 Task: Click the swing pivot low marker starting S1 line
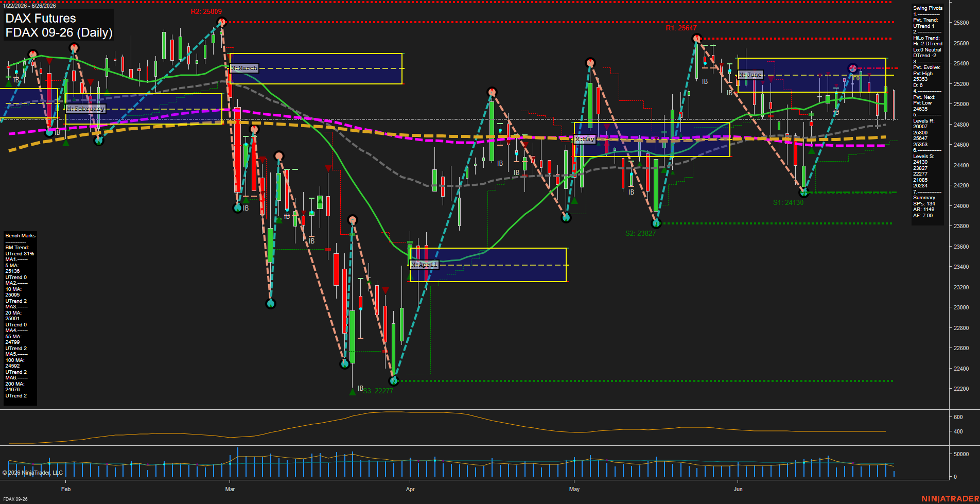coord(804,193)
